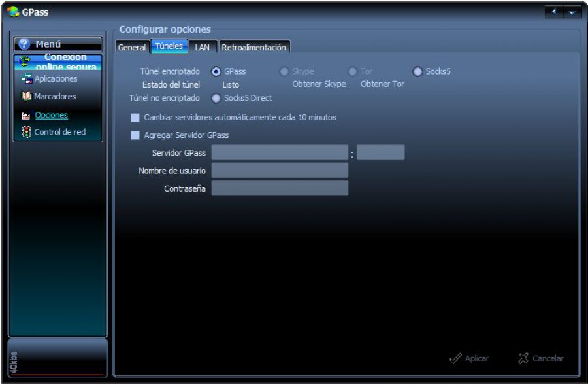588x385 pixels.
Task: Click the Servidor GPass address field
Action: point(280,153)
